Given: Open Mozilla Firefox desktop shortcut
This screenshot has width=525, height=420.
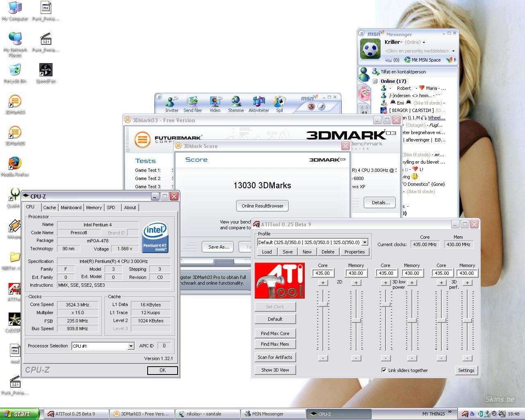Looking at the screenshot, I should [x=15, y=163].
